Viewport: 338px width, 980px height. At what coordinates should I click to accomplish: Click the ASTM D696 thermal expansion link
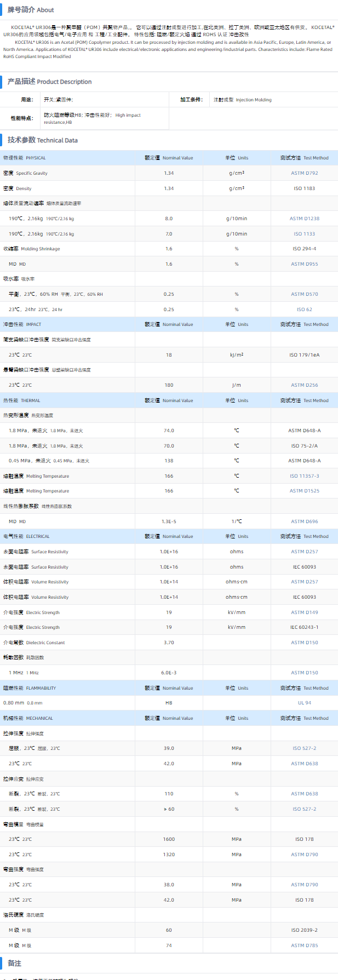point(304,521)
